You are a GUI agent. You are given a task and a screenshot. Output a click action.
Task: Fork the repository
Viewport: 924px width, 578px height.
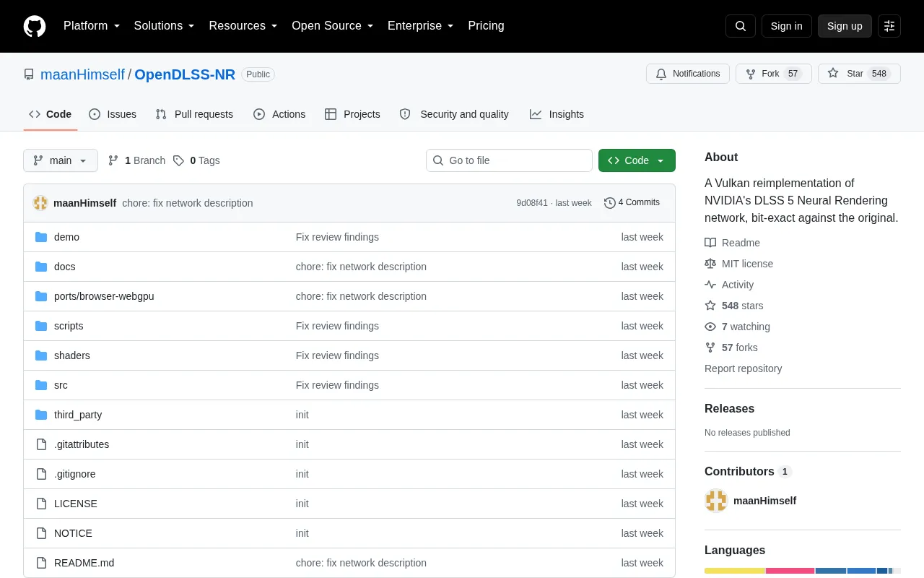pos(773,74)
